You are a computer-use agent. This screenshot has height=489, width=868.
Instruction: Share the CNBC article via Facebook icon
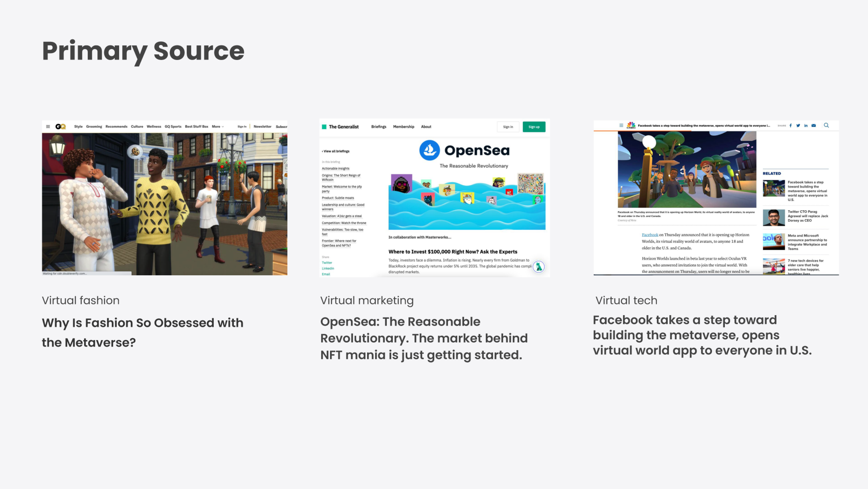coord(790,125)
